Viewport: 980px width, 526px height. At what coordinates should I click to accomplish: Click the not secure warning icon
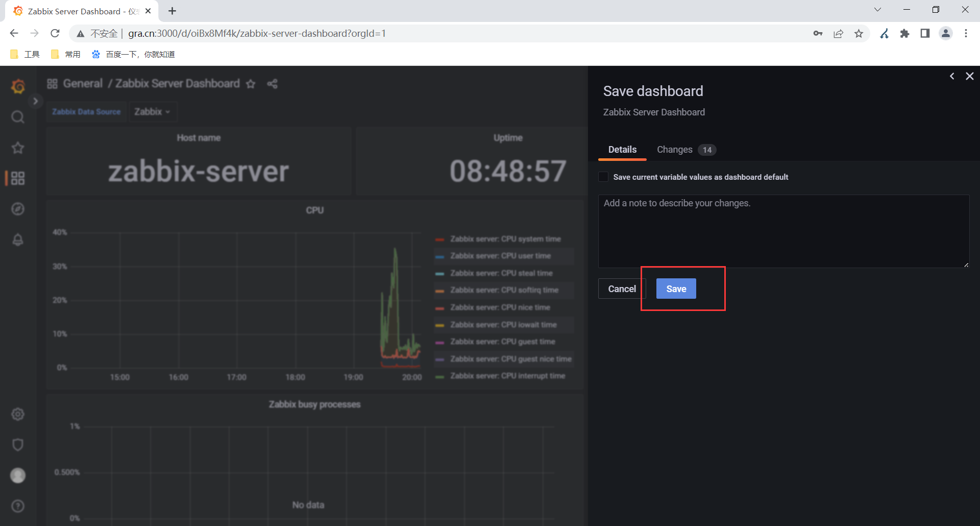pos(80,33)
